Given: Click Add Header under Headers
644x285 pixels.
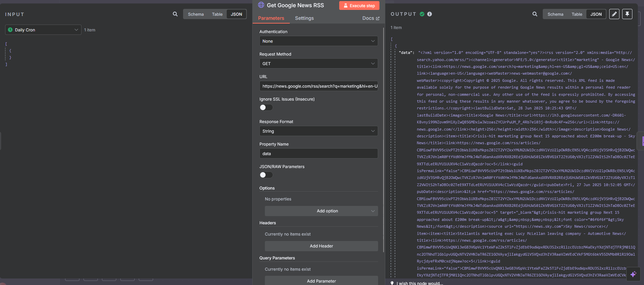Looking at the screenshot, I should pos(321,246).
